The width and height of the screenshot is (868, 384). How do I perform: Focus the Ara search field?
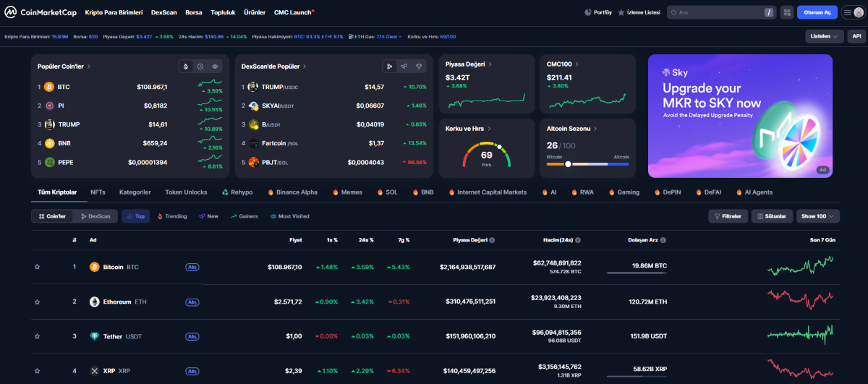pos(721,12)
